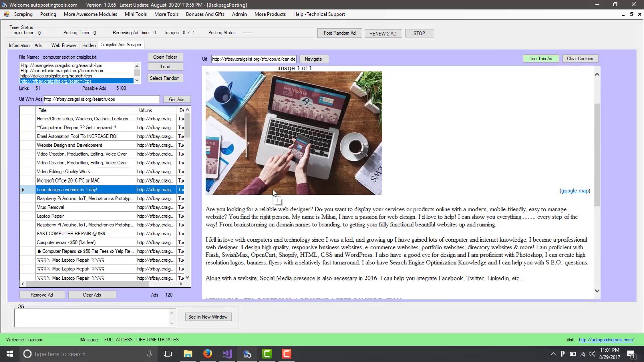Open Task View in the taskbar

click(168, 354)
